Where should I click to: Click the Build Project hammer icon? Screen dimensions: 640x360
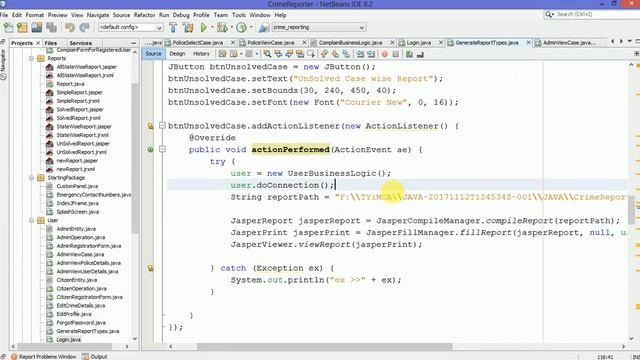[173, 27]
